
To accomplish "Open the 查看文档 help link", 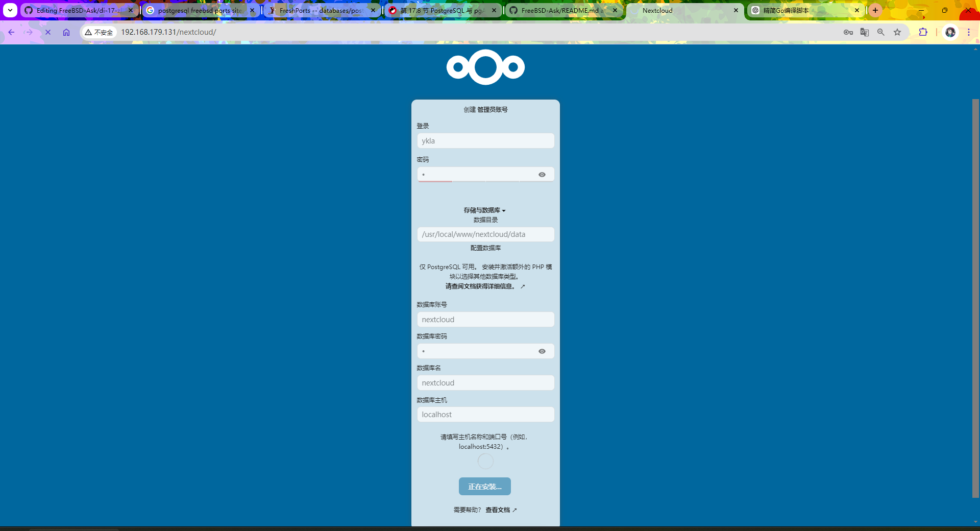I will coord(501,510).
